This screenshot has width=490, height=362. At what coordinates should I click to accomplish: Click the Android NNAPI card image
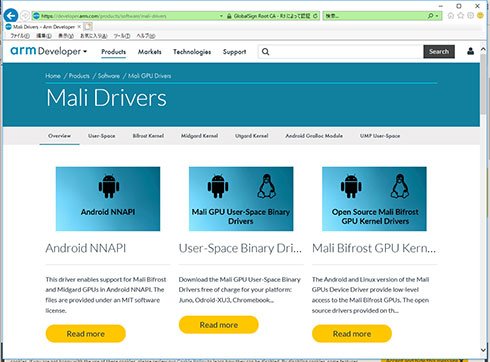click(x=108, y=199)
